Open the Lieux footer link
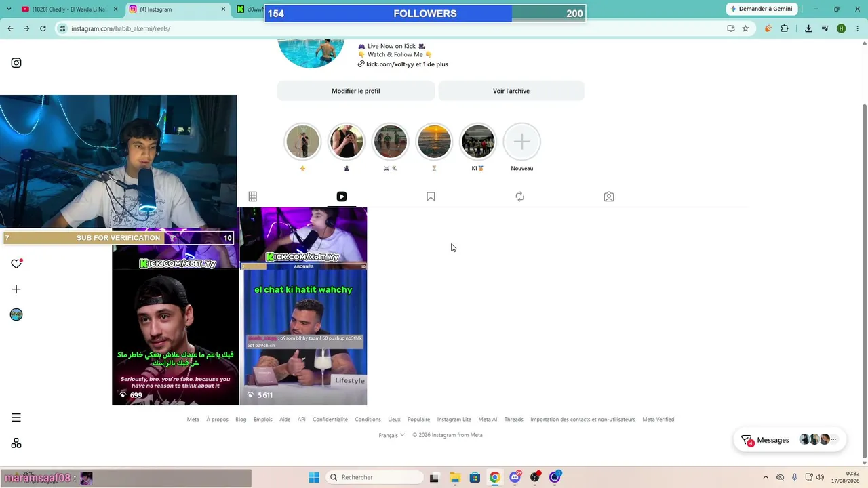 [394, 420]
